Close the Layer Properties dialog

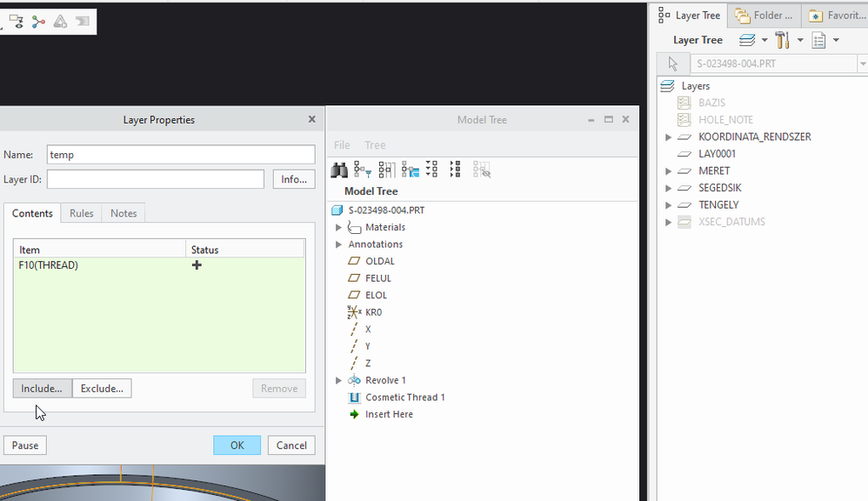pos(312,119)
